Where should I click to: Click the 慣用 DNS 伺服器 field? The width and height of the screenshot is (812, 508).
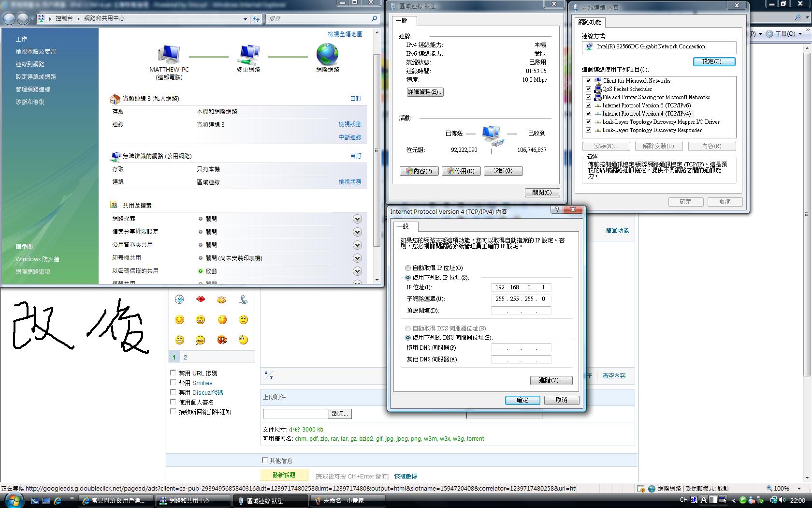click(x=521, y=348)
